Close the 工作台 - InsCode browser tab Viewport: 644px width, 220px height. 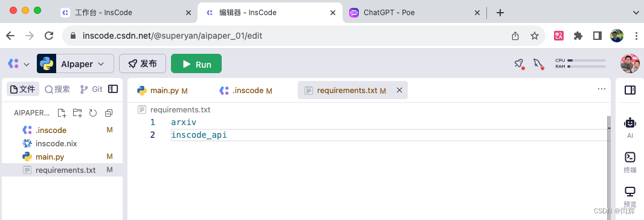[x=188, y=13]
